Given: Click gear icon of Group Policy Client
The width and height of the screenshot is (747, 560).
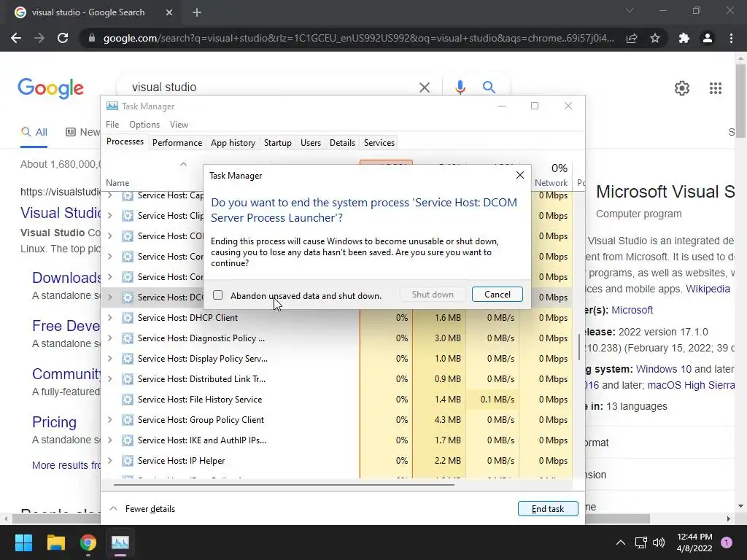Looking at the screenshot, I should tap(127, 419).
